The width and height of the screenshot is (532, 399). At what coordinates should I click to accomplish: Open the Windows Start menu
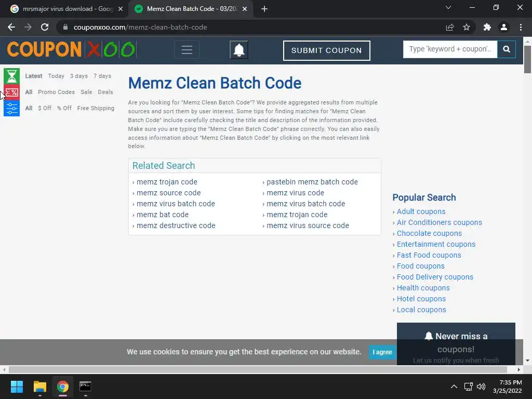pos(17,387)
